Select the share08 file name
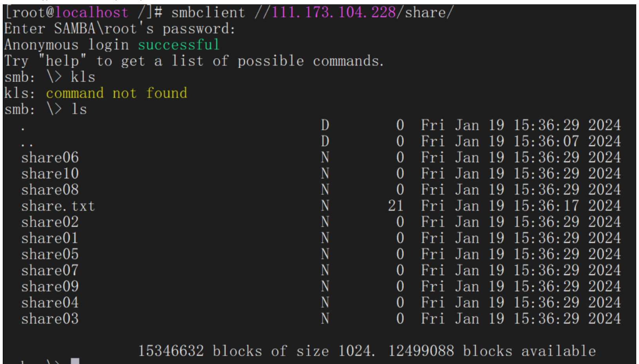The height and width of the screenshot is (364, 639). pos(50,190)
